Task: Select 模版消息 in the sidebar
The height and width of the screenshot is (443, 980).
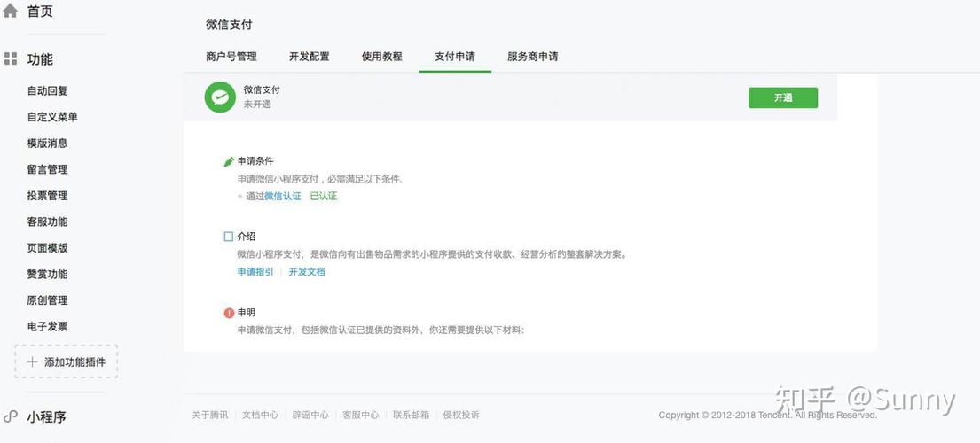Action: 48,144
